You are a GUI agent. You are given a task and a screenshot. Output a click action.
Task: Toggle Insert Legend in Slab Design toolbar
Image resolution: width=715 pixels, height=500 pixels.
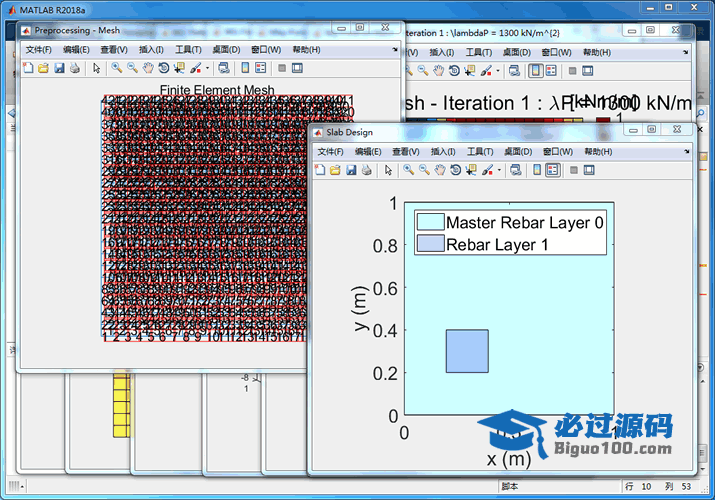point(552,170)
